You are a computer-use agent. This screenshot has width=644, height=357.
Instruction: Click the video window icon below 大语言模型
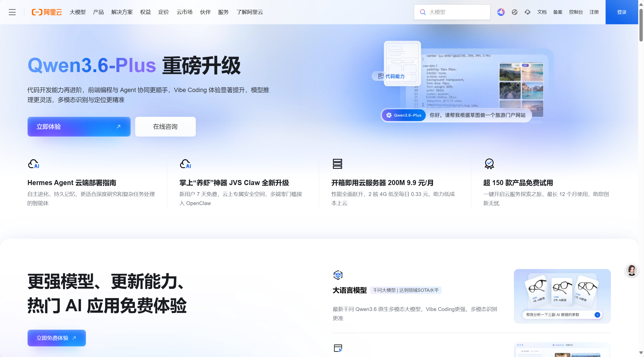[338, 348]
